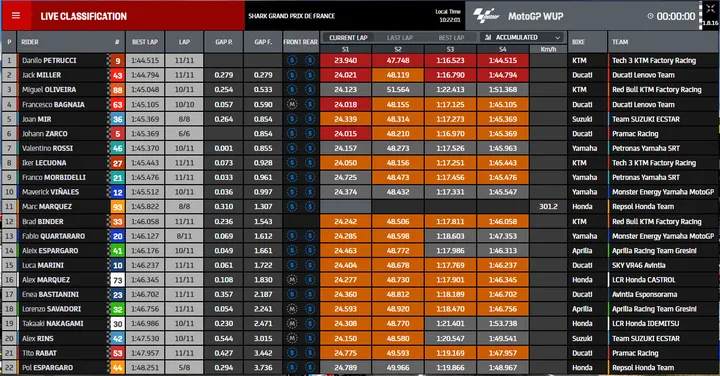Click rider number 30 badge
The width and height of the screenshot is (720, 376).
point(118,324)
